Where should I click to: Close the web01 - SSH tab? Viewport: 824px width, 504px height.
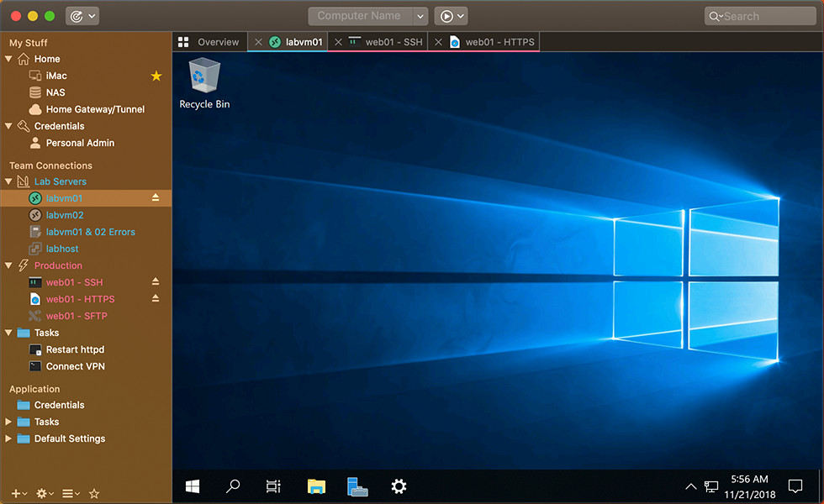pos(338,42)
